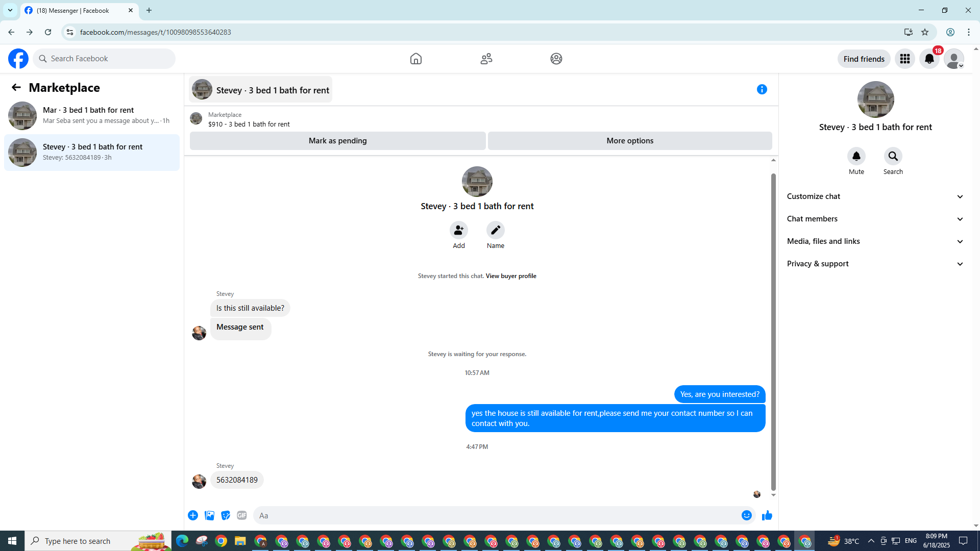Screen dimensions: 980x551
Task: Click Find friends button
Action: pyautogui.click(x=864, y=59)
